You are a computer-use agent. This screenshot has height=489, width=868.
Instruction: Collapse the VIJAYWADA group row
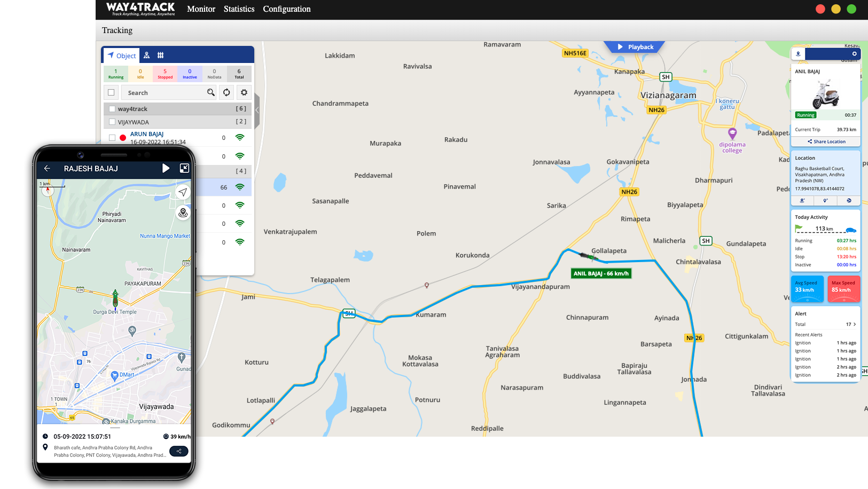pyautogui.click(x=177, y=122)
